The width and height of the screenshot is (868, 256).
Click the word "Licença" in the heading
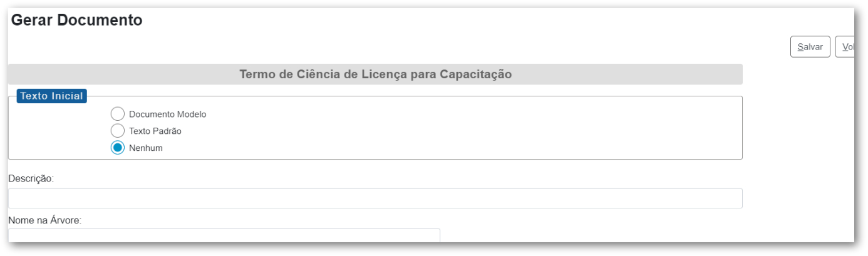click(386, 74)
